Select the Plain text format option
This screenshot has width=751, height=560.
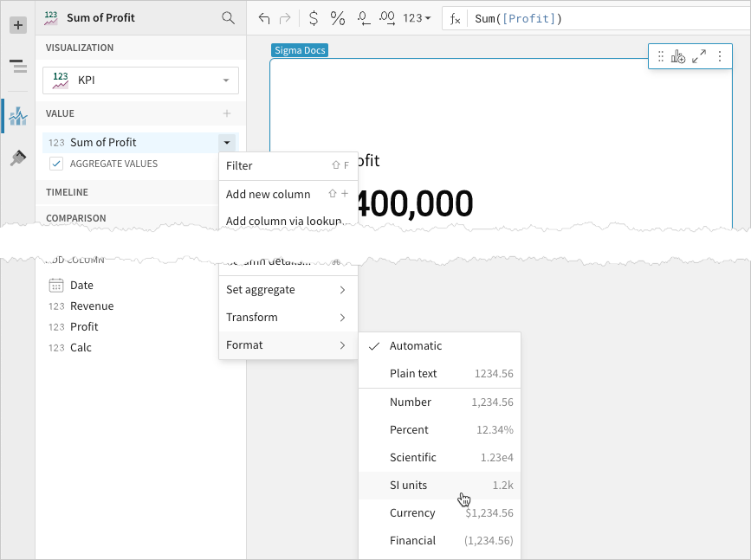pyautogui.click(x=439, y=373)
